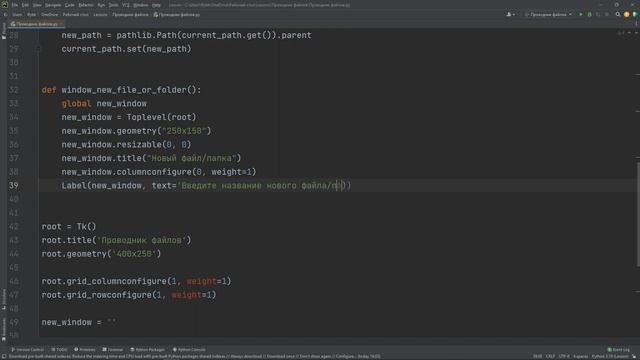Screen dimensions: 640x360
Task: Open the File menu
Action: (15, 5)
